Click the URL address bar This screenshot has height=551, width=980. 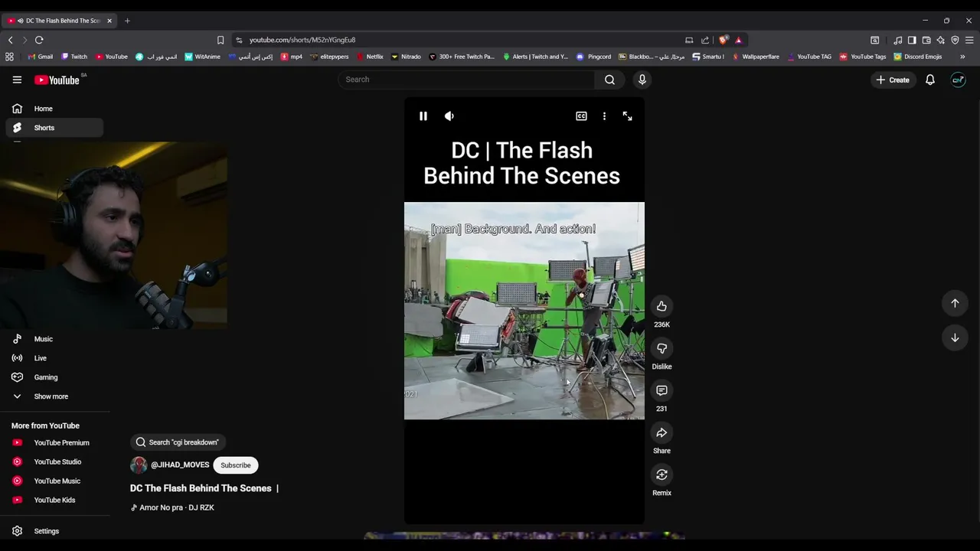tap(459, 40)
